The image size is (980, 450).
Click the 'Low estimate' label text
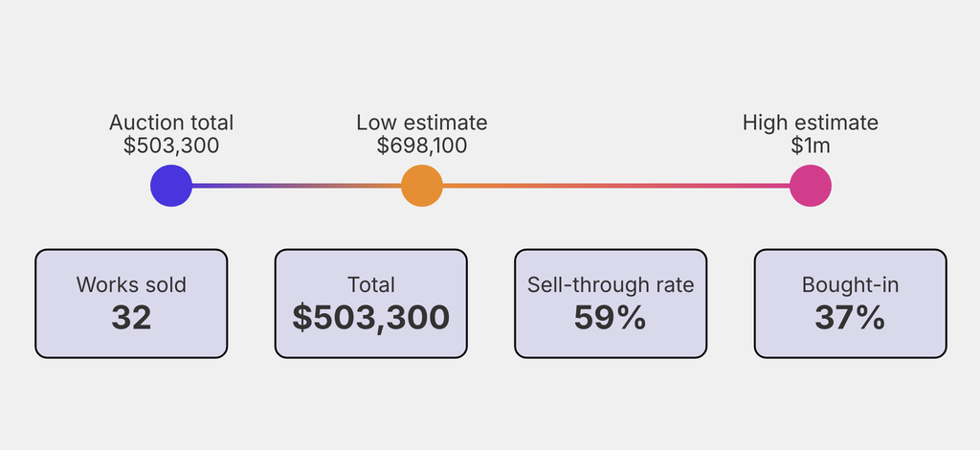click(x=422, y=123)
